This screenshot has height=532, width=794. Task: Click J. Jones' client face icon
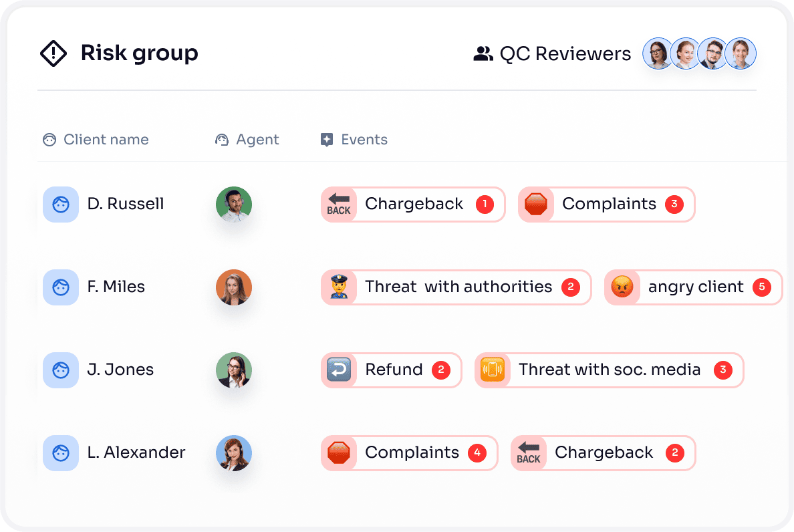[x=61, y=370]
